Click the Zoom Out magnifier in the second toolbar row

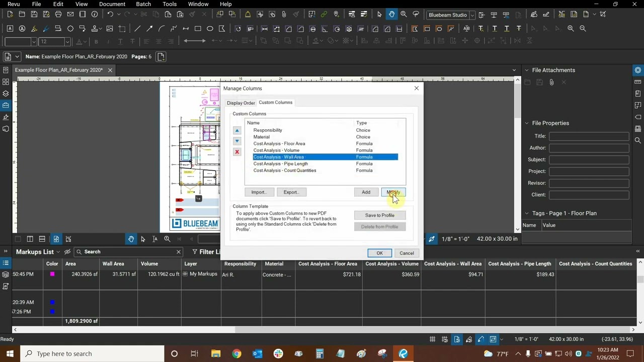click(x=583, y=29)
